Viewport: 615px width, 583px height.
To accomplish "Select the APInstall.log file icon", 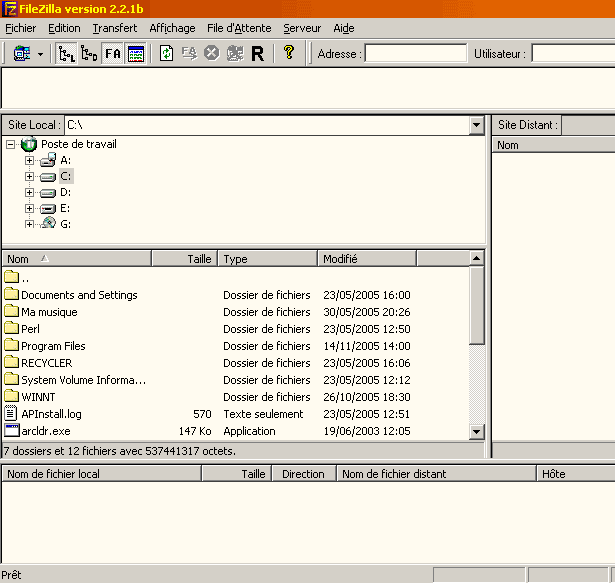I will pyautogui.click(x=11, y=413).
